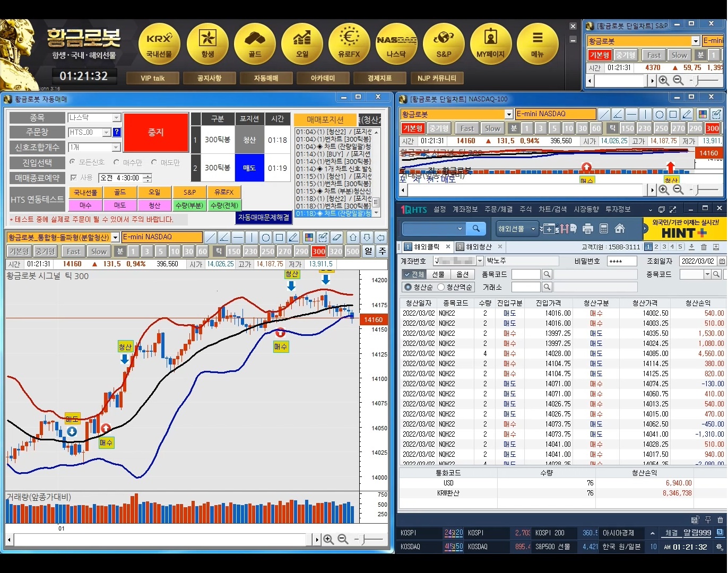Zoom out on the main chart with magnifier minus
The height and width of the screenshot is (573, 728).
click(x=343, y=540)
